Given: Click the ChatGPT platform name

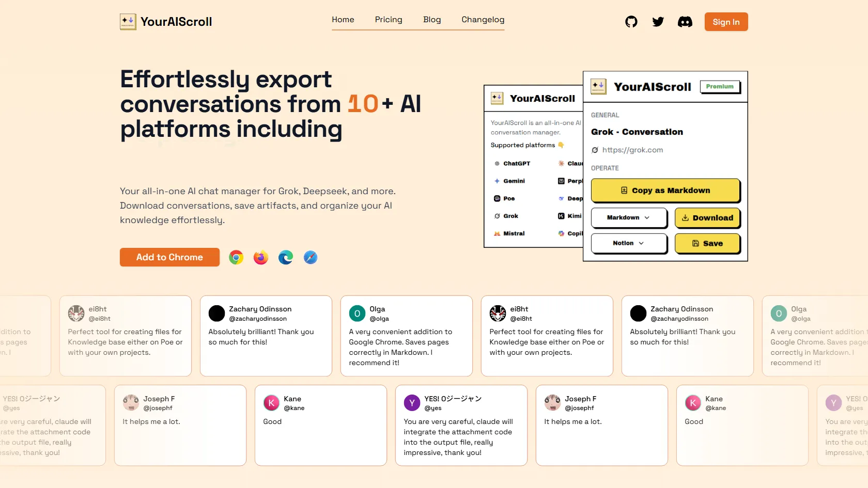Looking at the screenshot, I should coord(517,163).
